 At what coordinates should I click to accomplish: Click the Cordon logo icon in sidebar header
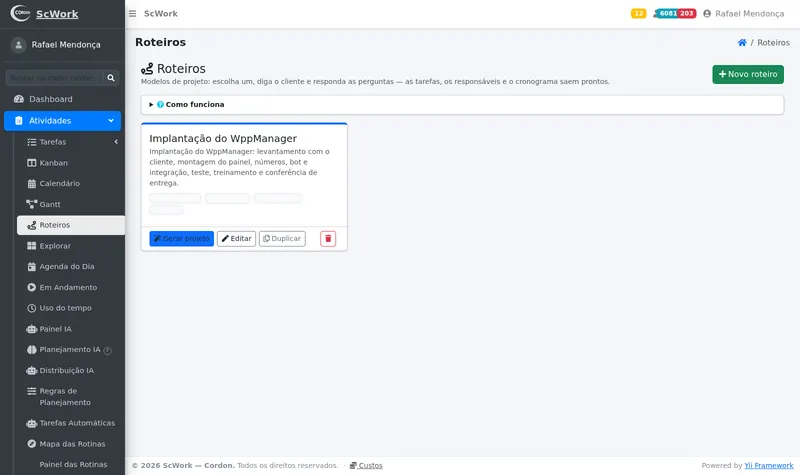(20, 13)
